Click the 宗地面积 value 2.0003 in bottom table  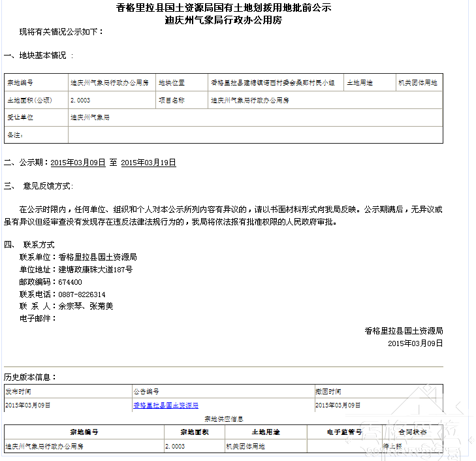coord(175,447)
